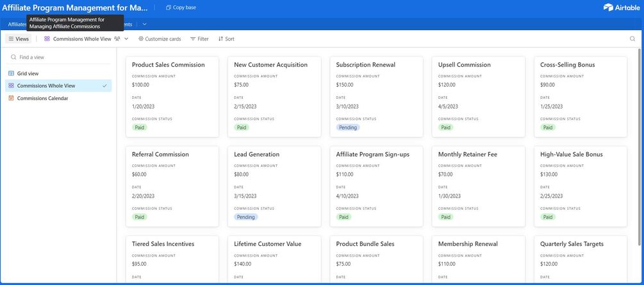Open Customize cards settings

(x=160, y=39)
